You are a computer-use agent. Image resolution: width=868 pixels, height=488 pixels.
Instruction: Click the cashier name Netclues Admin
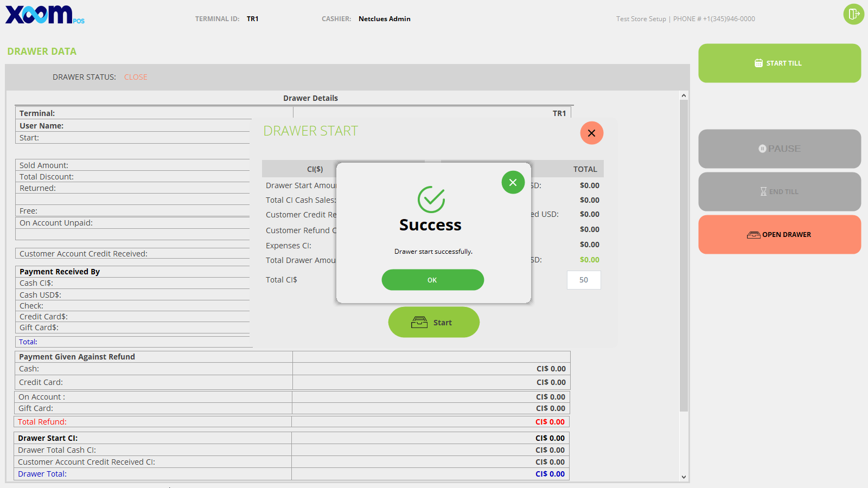click(x=384, y=19)
